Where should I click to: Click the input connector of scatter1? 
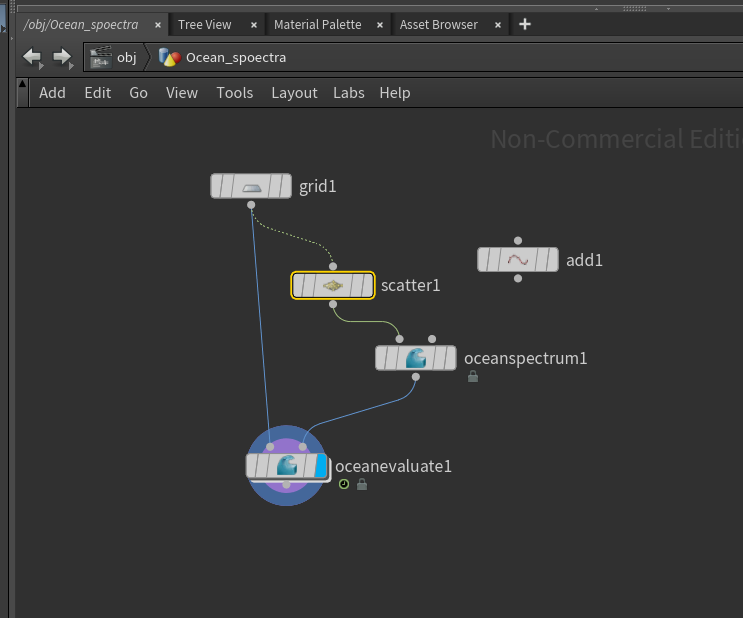click(x=333, y=266)
